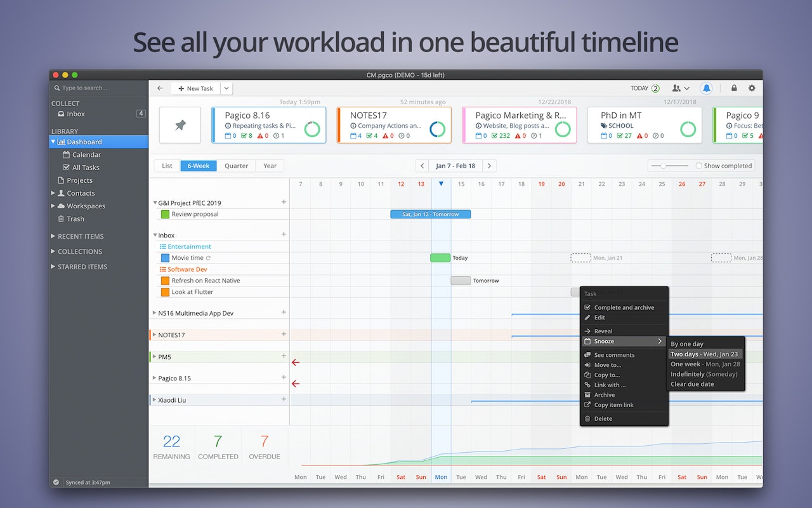812x508 pixels.
Task: Add task to Inbox group plus icon
Action: pyautogui.click(x=284, y=235)
